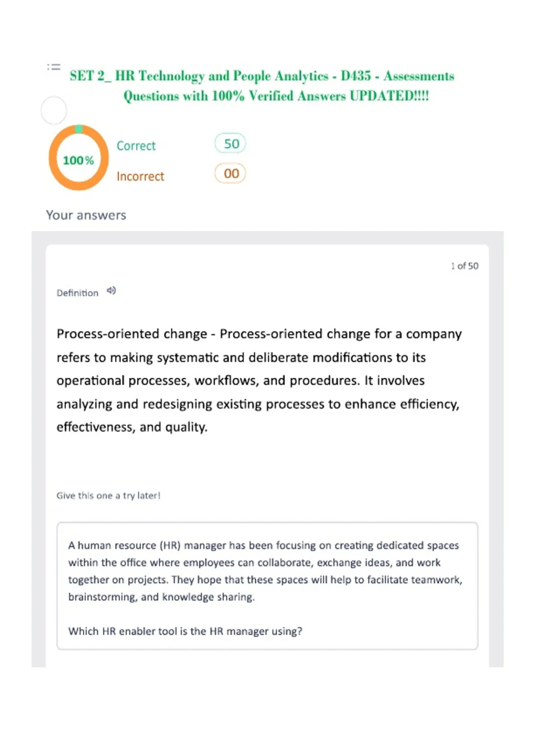Click the Process-oriented change definition text
Viewport: 534px width, 756px height.
point(259,380)
